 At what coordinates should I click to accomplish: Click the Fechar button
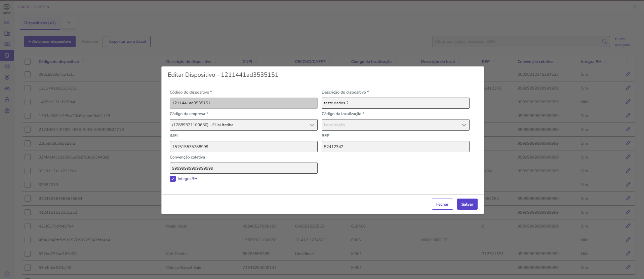click(442, 204)
